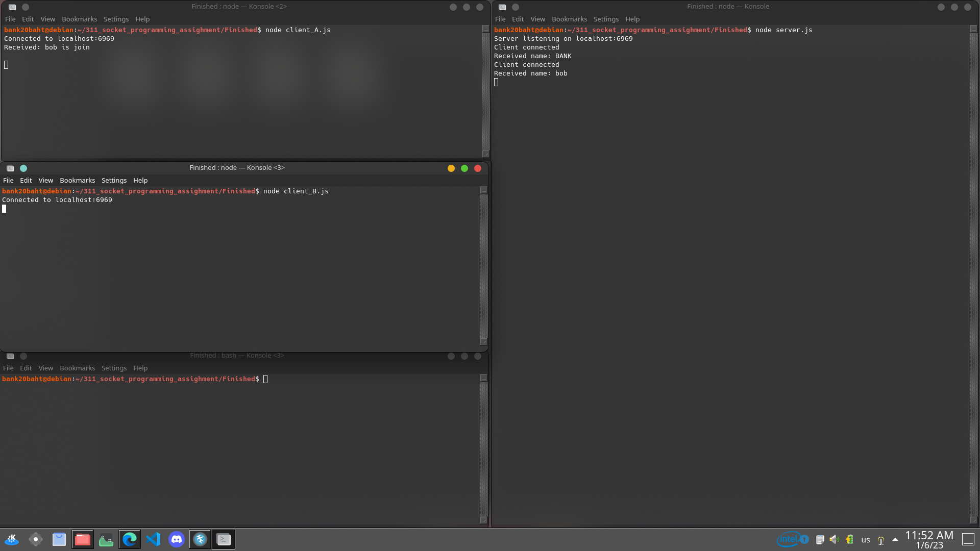Open the KDE application launcher

[12, 539]
